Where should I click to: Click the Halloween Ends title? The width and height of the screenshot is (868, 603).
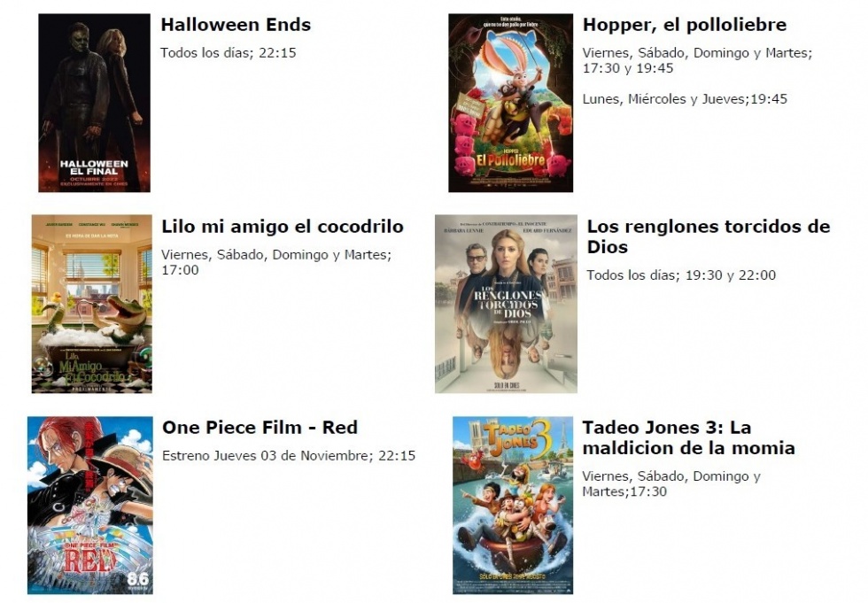pyautogui.click(x=236, y=24)
